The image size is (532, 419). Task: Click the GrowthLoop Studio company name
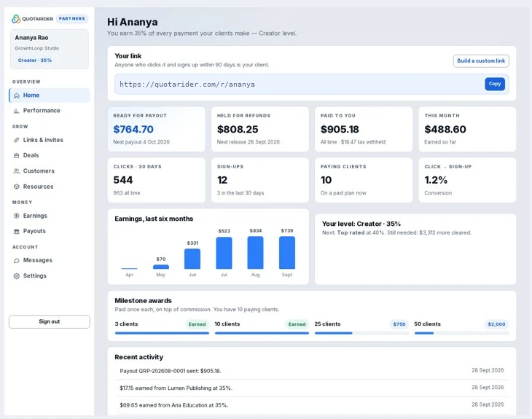pyautogui.click(x=37, y=49)
